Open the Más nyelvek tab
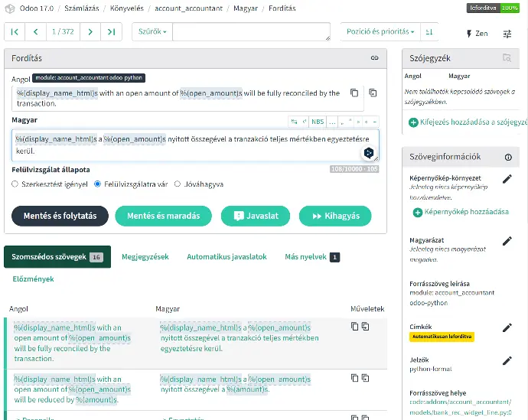The image size is (528, 420). [x=312, y=257]
